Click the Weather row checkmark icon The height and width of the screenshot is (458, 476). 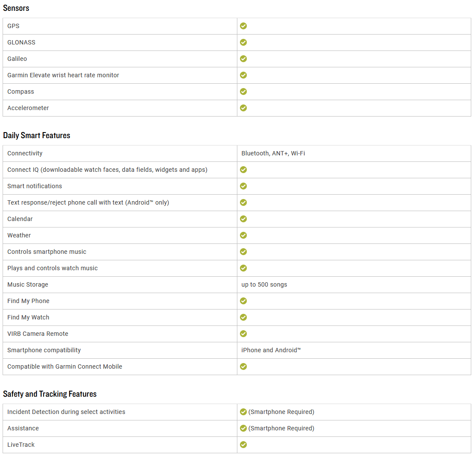click(243, 235)
